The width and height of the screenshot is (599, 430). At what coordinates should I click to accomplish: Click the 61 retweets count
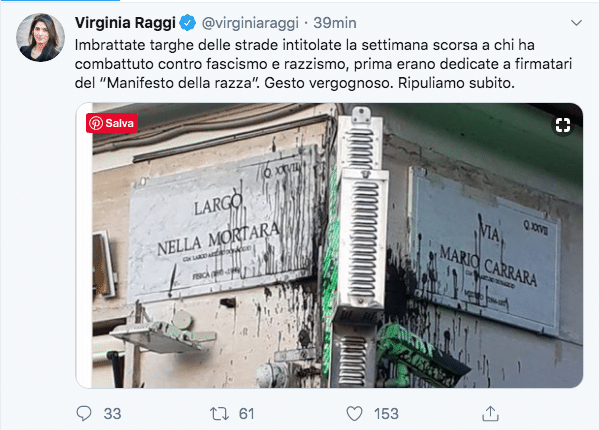coord(246,414)
